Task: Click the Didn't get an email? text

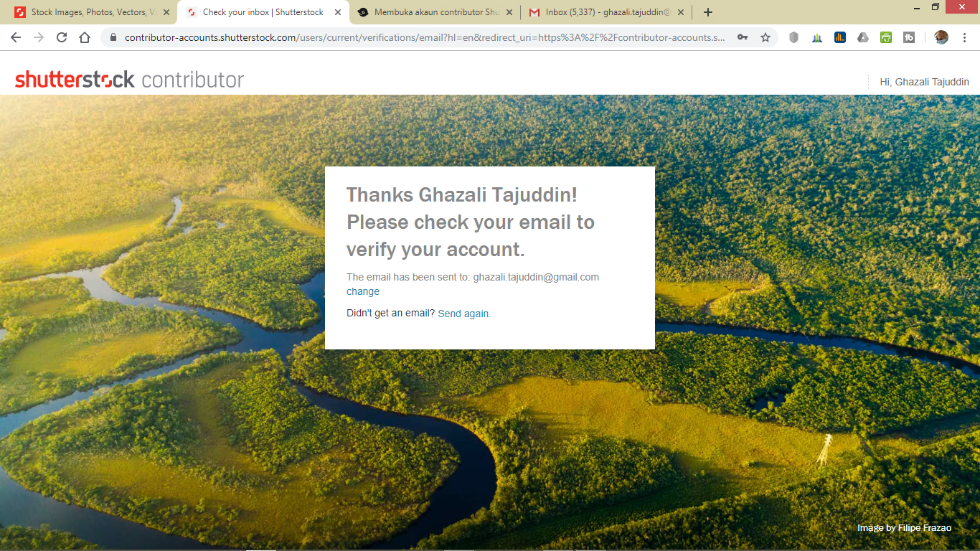Action: point(390,314)
